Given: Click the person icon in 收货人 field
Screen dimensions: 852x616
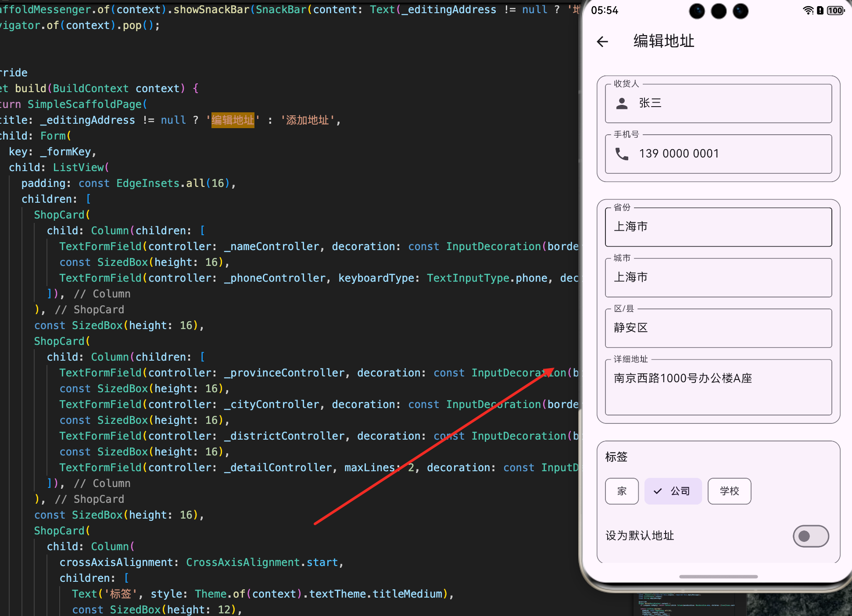Looking at the screenshot, I should [x=622, y=104].
